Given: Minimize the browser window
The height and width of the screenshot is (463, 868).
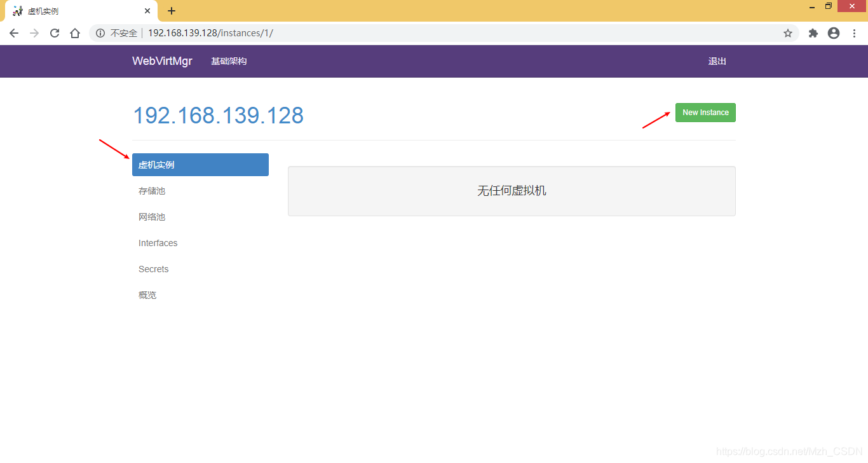Looking at the screenshot, I should pyautogui.click(x=812, y=6).
